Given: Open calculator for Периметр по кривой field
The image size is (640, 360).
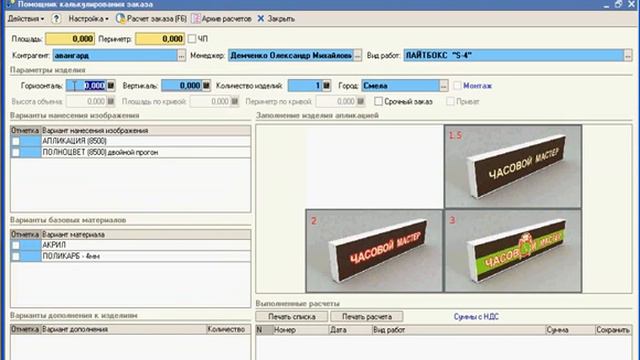Looking at the screenshot, I should tap(361, 101).
